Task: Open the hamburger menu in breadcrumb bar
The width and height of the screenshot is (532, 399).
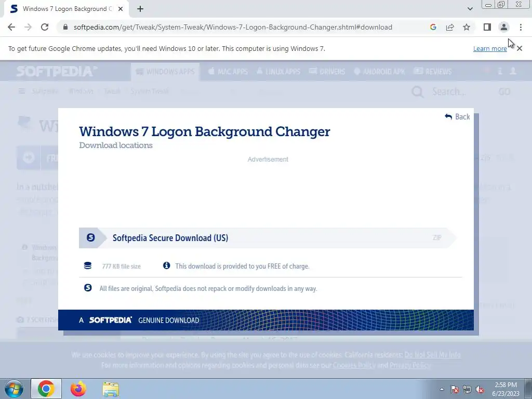Action: click(22, 91)
